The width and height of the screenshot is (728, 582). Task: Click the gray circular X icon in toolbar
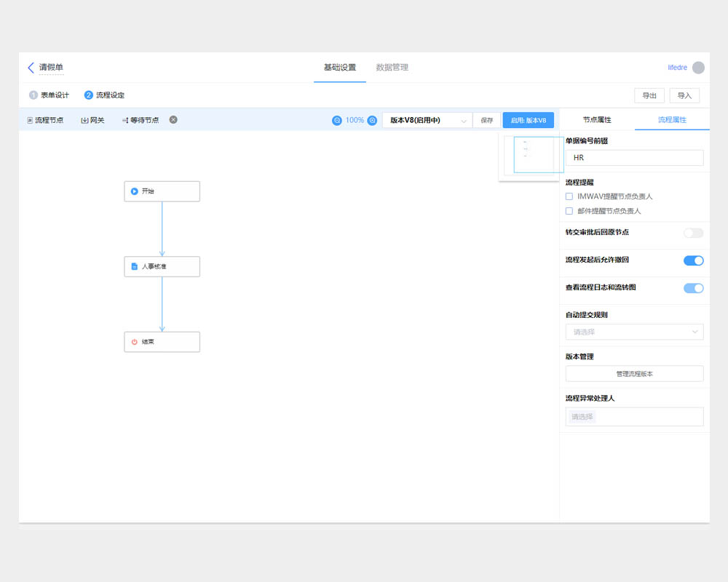pyautogui.click(x=173, y=119)
